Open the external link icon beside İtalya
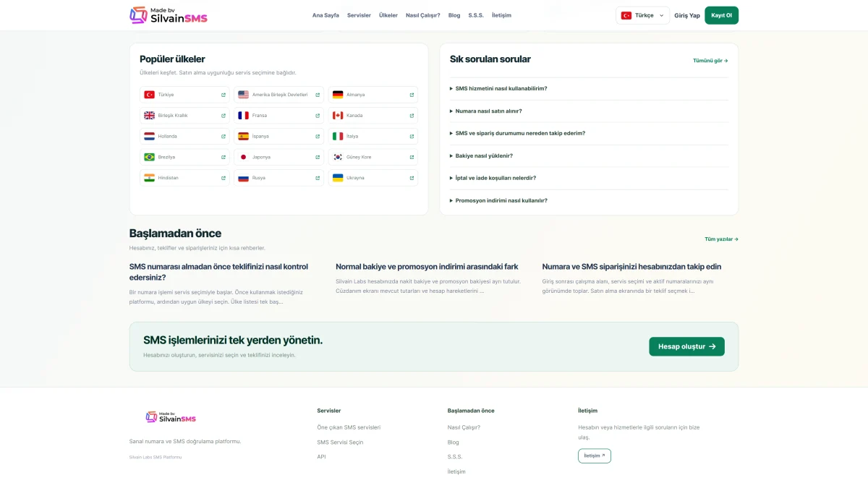Screen dimensions: 868x488 pyautogui.click(x=412, y=136)
